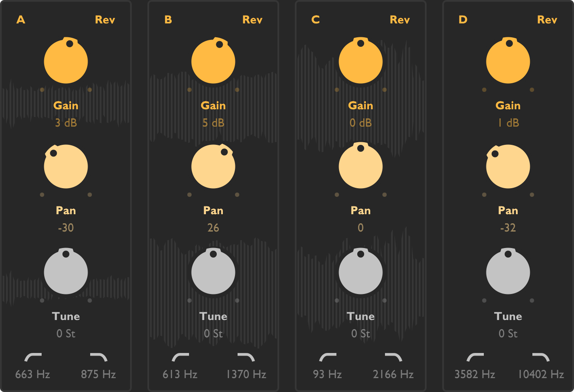The height and width of the screenshot is (392, 574).
Task: Toggle Rev on channel B
Action: tap(252, 20)
